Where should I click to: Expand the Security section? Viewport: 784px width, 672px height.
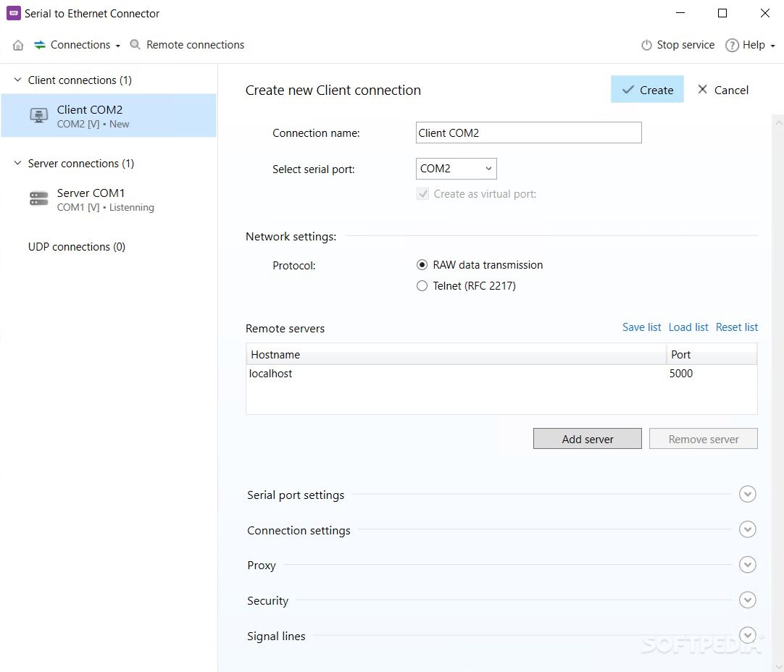(748, 600)
